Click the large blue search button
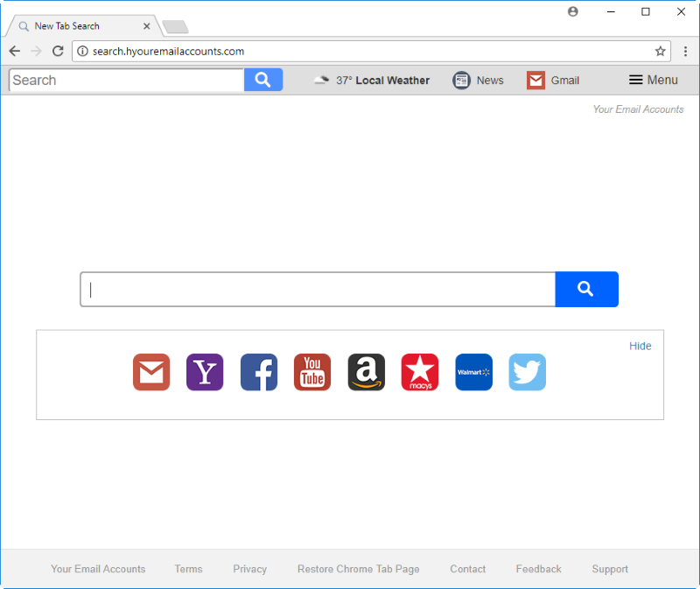Screen dimensions: 700x589 586,289
